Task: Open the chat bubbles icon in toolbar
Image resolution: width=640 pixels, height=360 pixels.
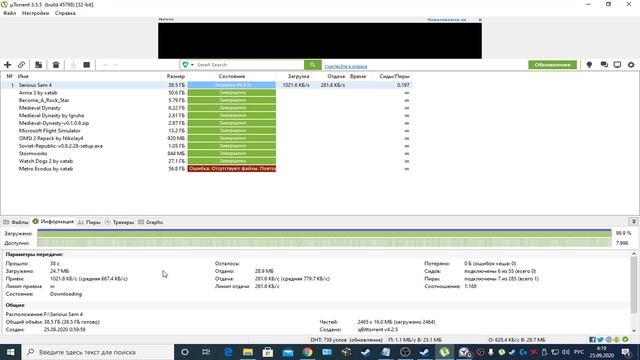Action: 604,65
